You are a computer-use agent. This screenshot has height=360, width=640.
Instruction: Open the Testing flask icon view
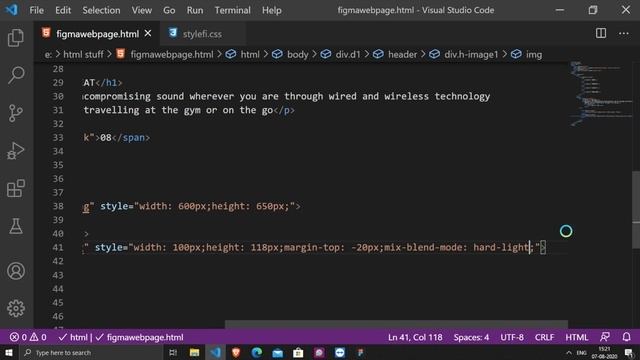16,226
